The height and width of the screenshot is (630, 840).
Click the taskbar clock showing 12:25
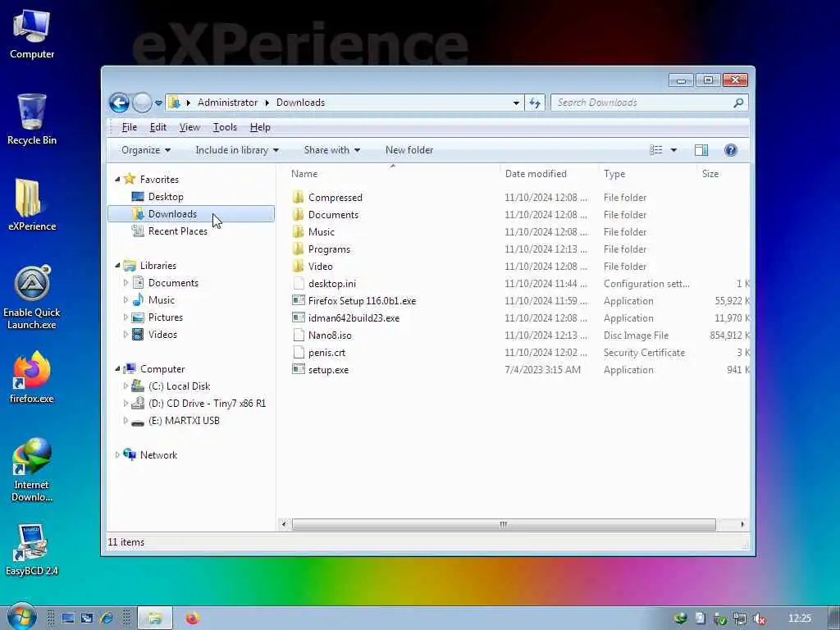799,619
